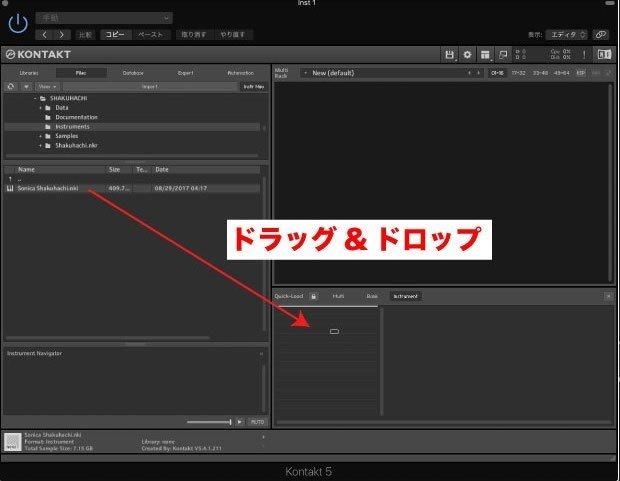Adjust the audition preview volume slider
This screenshot has width=620, height=481.
tap(209, 422)
